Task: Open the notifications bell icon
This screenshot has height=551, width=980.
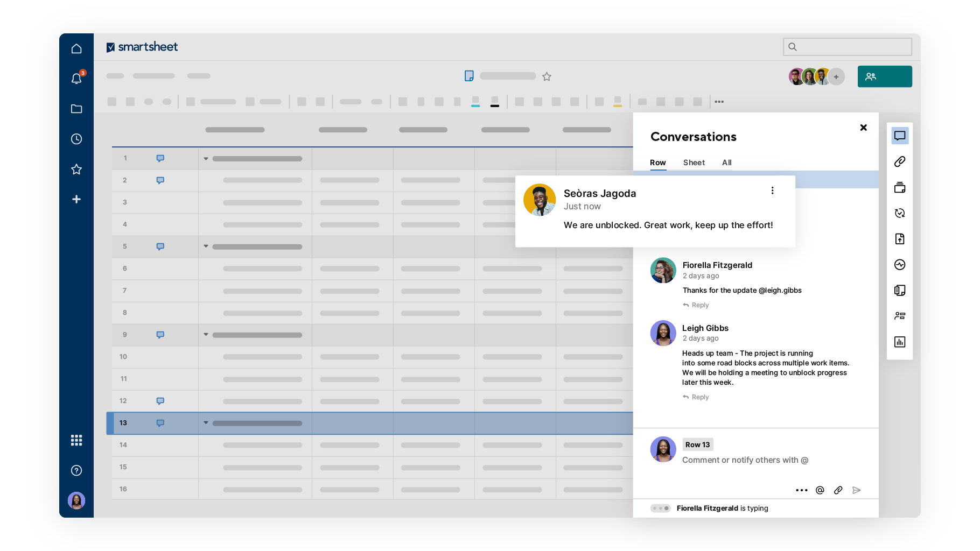Action: [76, 79]
